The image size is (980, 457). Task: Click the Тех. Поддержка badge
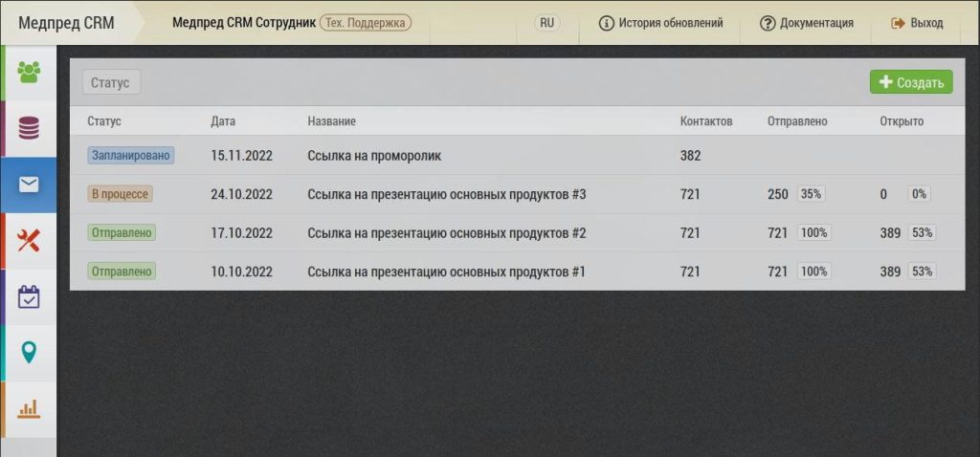click(x=366, y=23)
